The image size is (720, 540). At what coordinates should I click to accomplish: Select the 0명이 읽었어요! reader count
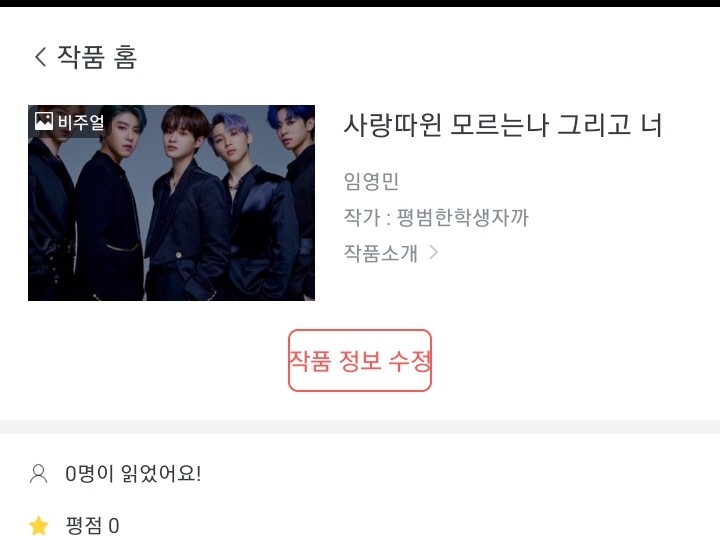coord(133,473)
